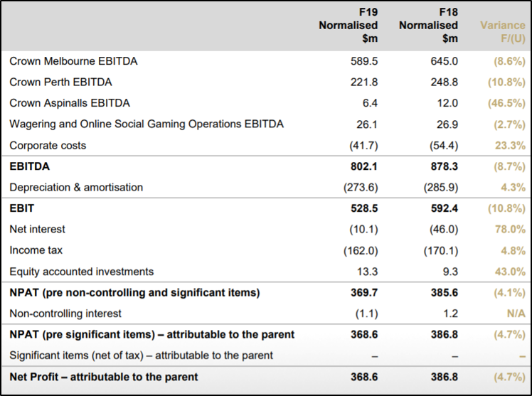532x396 pixels.
Task: Select the EBITDA total F19 value 802.1
Action: pyautogui.click(x=364, y=166)
